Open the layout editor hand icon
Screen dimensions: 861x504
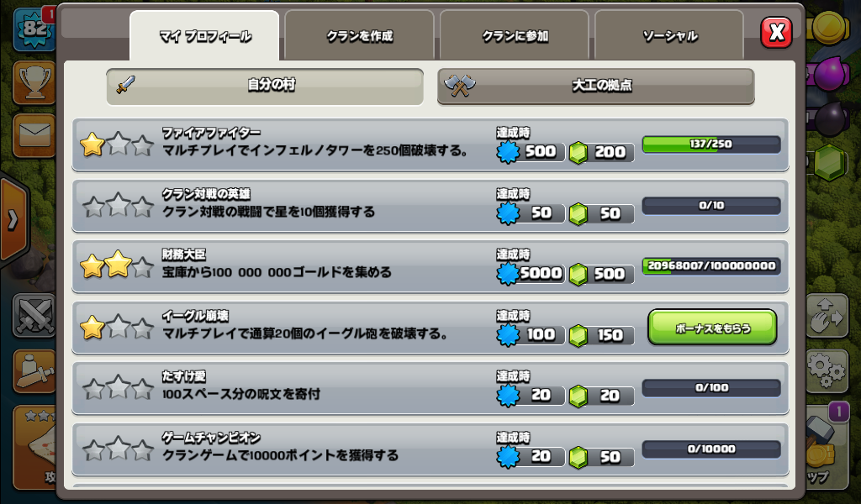827,315
